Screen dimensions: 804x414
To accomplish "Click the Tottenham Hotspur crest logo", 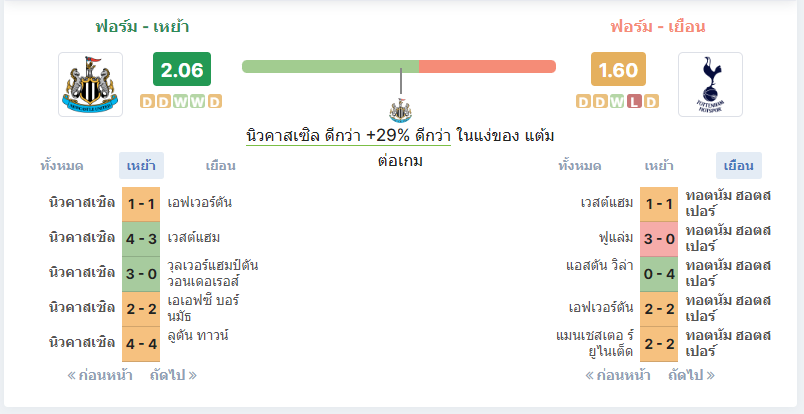I will (x=710, y=85).
